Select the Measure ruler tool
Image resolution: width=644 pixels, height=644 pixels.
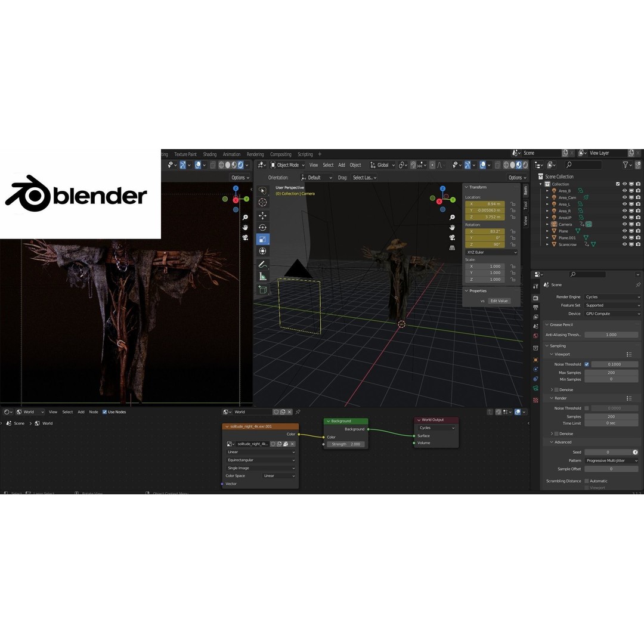point(263,277)
